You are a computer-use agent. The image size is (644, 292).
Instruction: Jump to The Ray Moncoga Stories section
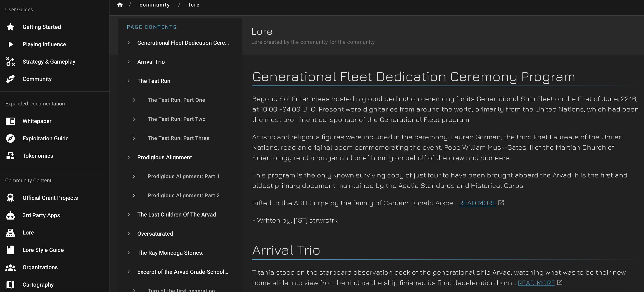pyautogui.click(x=170, y=253)
